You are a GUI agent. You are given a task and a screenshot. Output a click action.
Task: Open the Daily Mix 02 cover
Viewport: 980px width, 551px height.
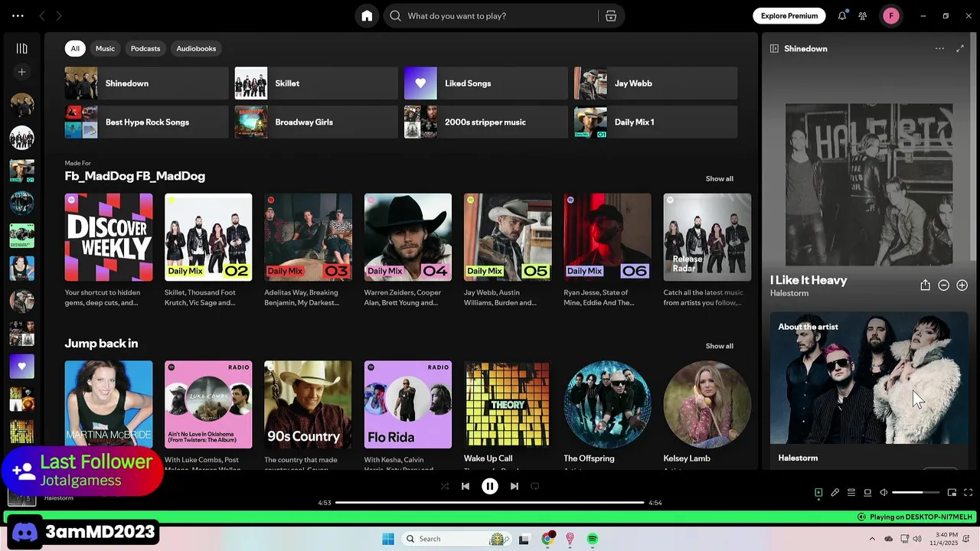click(x=208, y=237)
